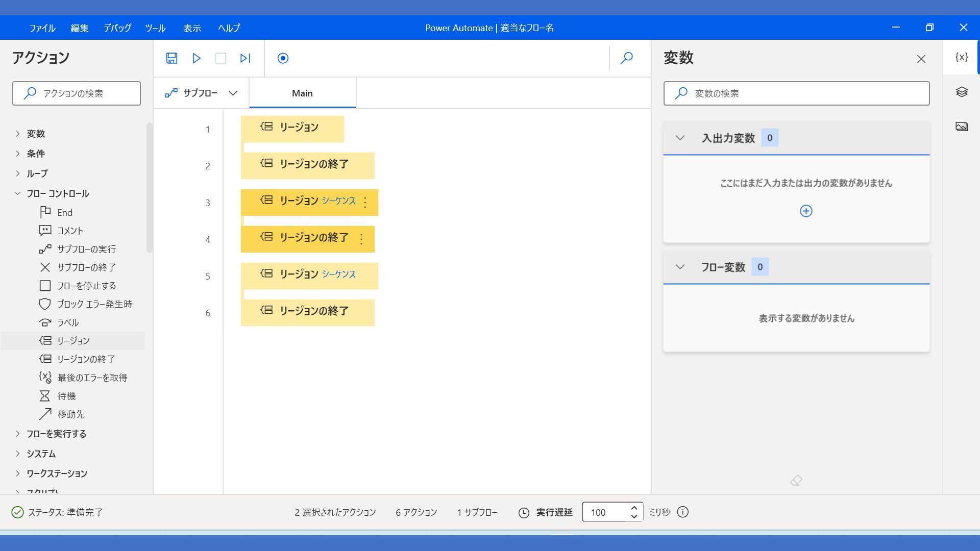Toggle the variables {x} panel icon
Screen dimensions: 980x551
(962, 57)
